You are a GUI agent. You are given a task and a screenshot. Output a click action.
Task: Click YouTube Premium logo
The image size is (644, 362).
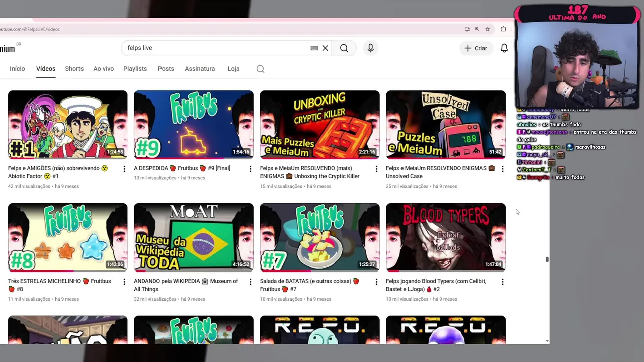[7, 48]
